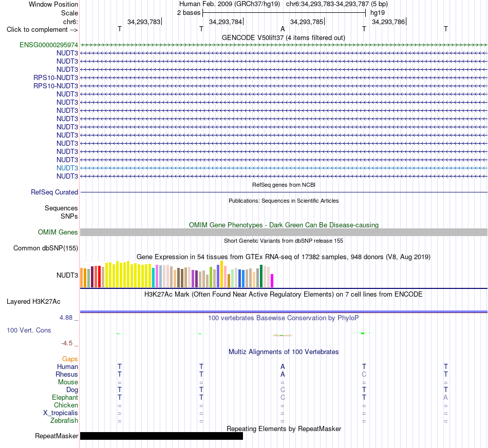Click the ENSG00000295974 green arrow track line
The image size is (488, 448).
click(284, 45)
